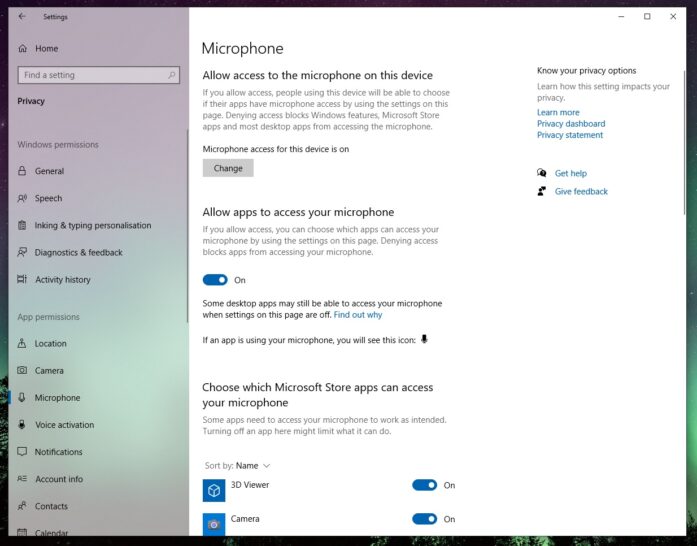Toggle microphone access for Camera app
The height and width of the screenshot is (546, 697).
(425, 519)
